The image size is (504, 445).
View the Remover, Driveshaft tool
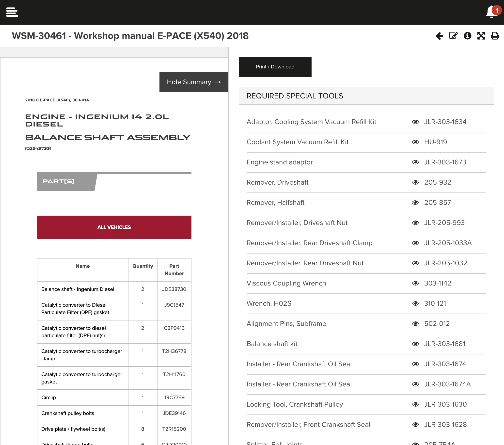[415, 183]
